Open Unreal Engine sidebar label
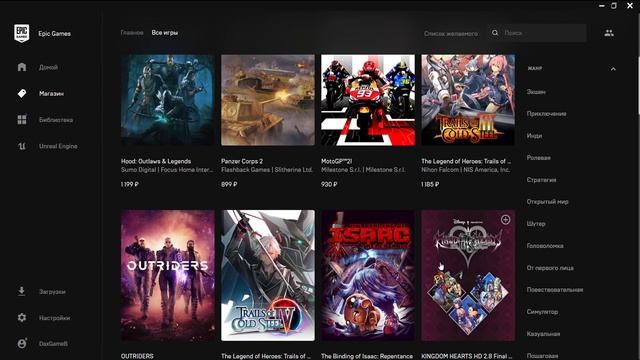Viewport: 640px width, 360px height. tap(58, 146)
